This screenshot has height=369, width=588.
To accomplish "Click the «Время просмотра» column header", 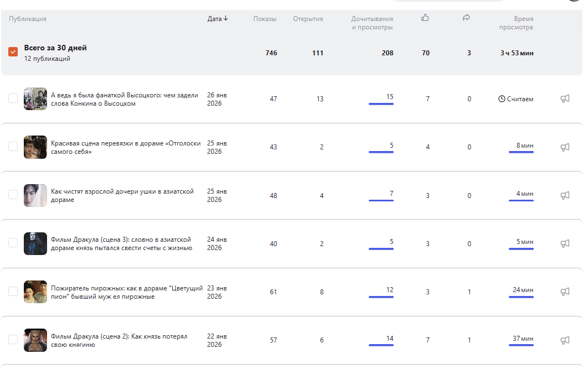I will coord(516,23).
